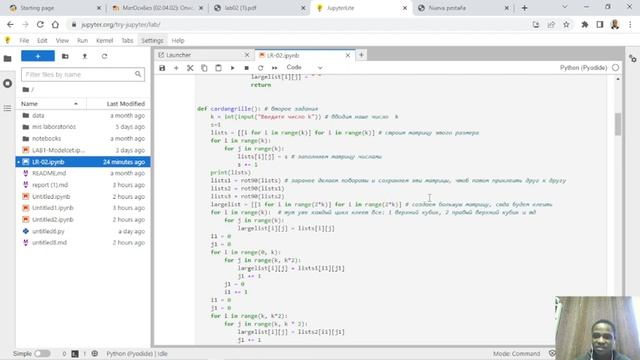Run the selected cell
The image size is (640, 360).
point(232,68)
